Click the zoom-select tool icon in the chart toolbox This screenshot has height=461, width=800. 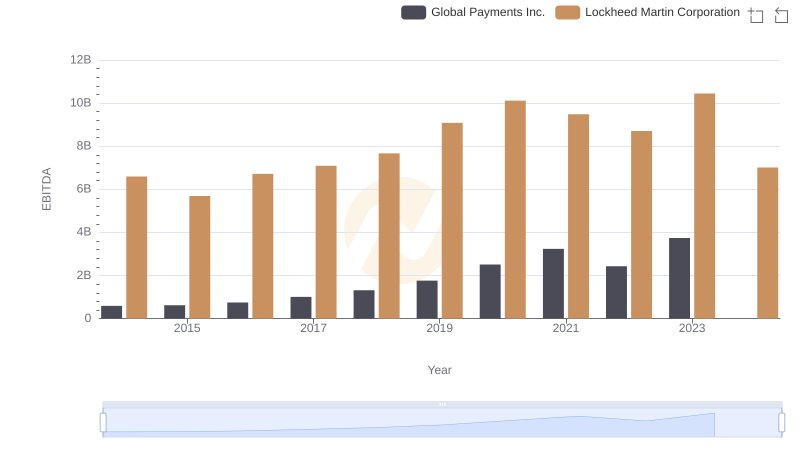tap(756, 15)
